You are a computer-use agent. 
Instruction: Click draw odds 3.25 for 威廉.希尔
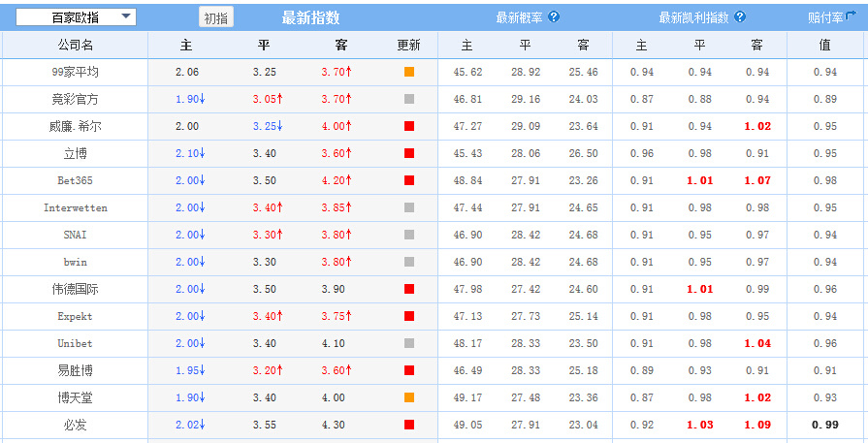(x=268, y=126)
